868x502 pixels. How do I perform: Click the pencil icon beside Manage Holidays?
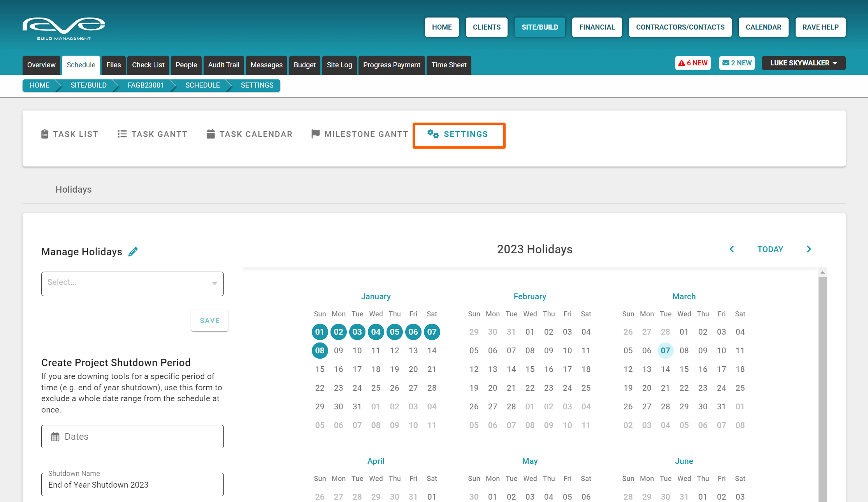pos(133,252)
